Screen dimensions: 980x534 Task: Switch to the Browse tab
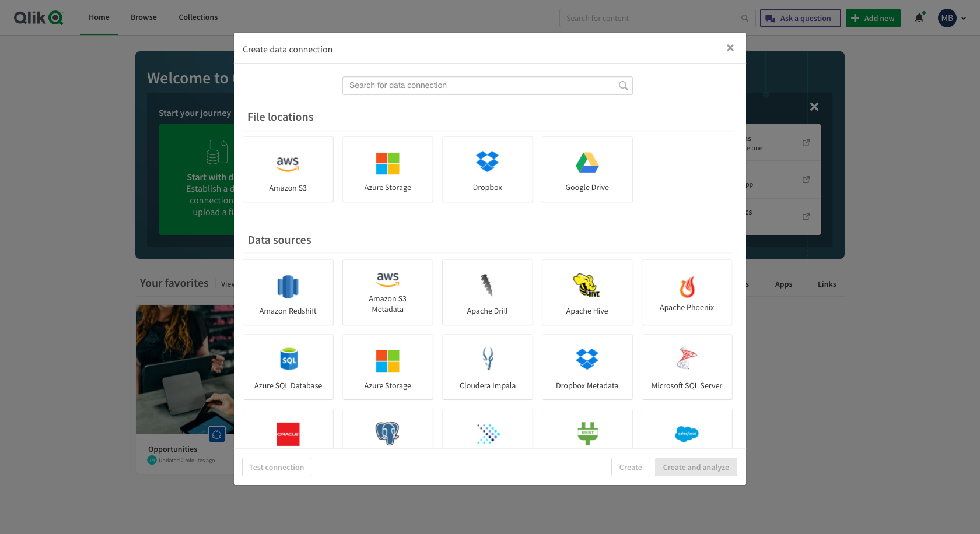(x=143, y=17)
